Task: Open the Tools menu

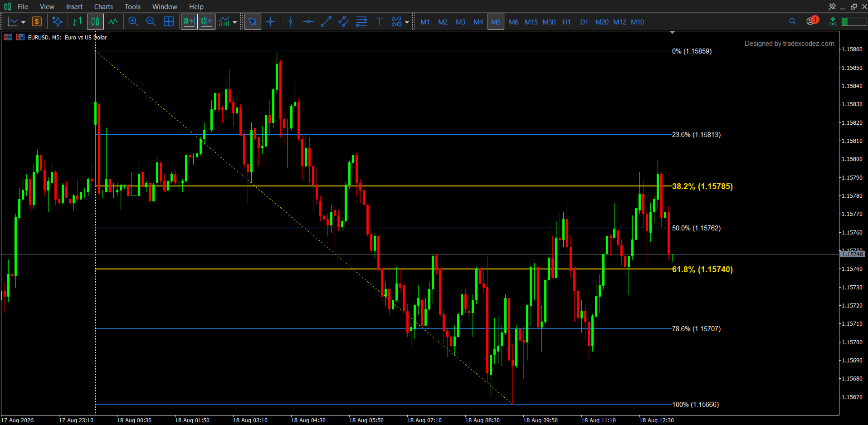Action: [132, 6]
